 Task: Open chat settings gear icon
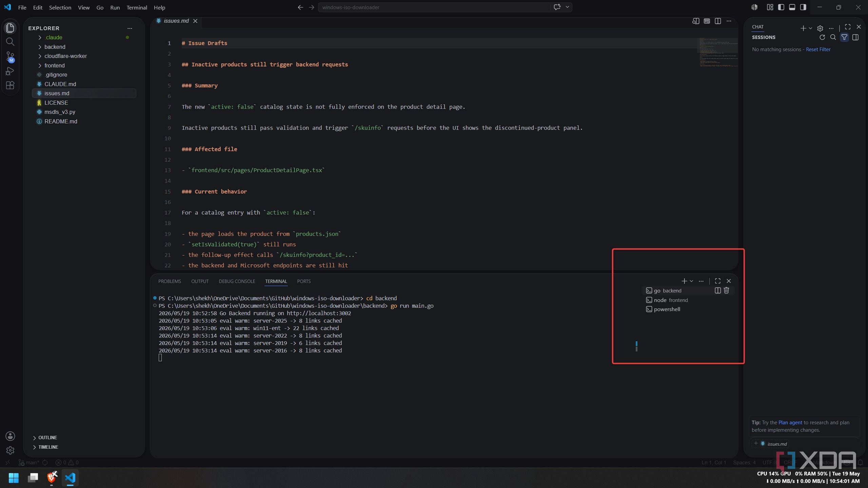tap(820, 28)
